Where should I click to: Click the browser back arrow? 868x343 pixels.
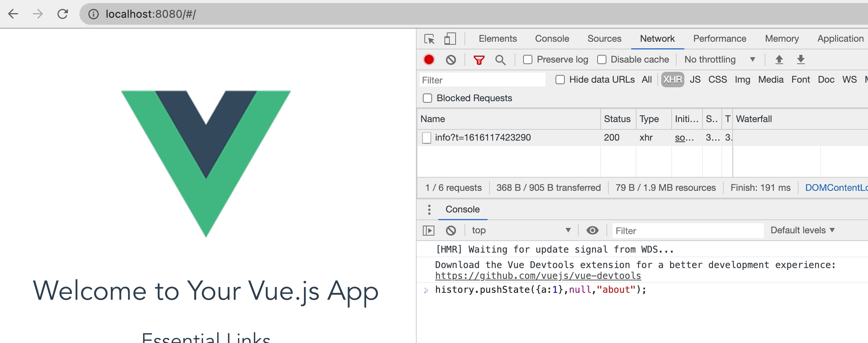13,14
